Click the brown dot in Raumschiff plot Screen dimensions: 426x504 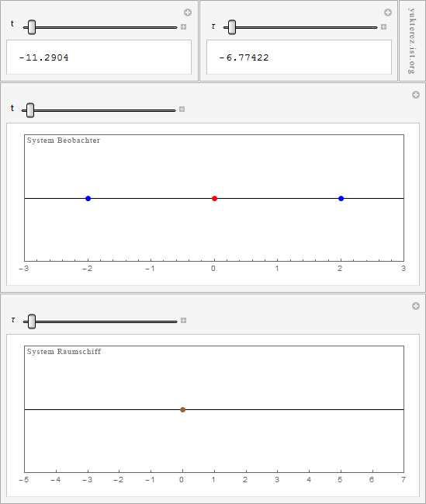click(182, 410)
